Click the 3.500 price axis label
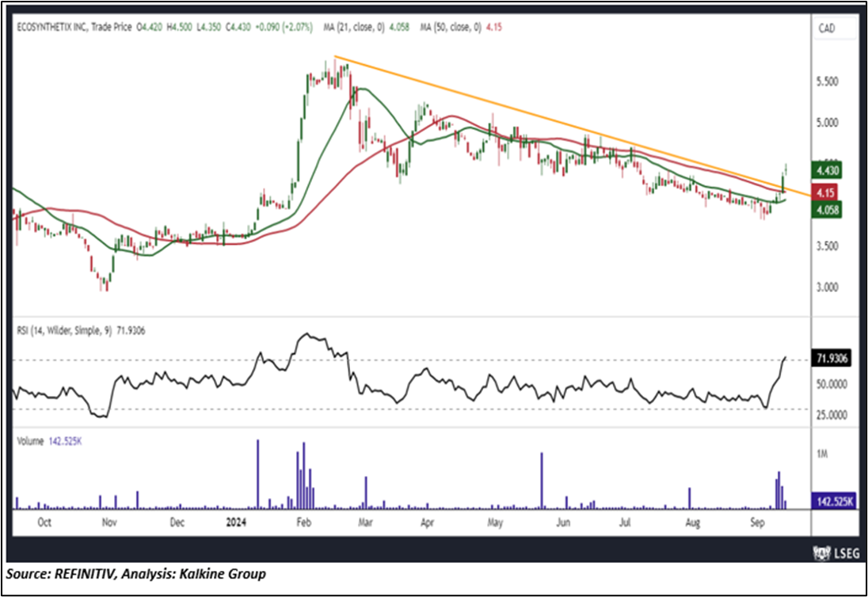This screenshot has height=597, width=868. pos(828,245)
